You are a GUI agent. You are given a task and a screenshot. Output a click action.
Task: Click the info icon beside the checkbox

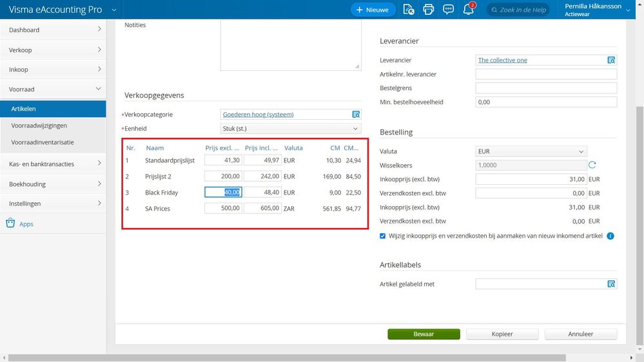click(x=610, y=236)
